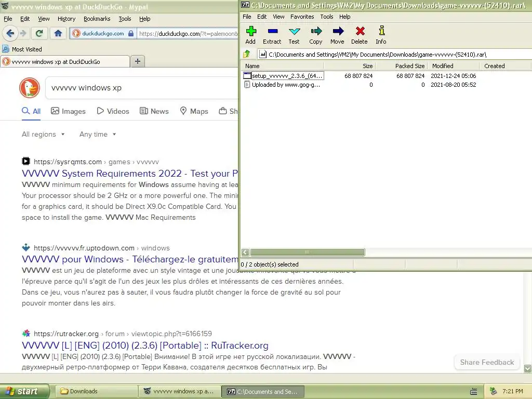Open VVVVVV RuTracker.org Portable result
Viewport: 532px width, 399px height.
(x=145, y=345)
